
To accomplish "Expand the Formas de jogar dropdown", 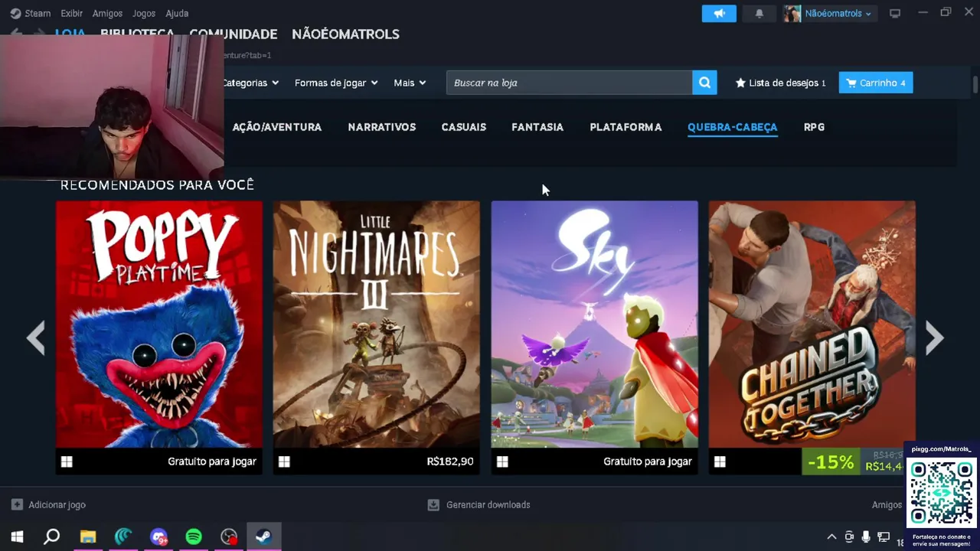I will coord(336,83).
